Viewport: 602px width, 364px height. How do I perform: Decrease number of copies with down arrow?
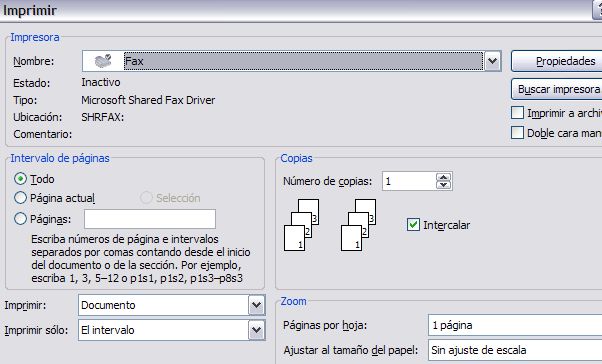[443, 185]
